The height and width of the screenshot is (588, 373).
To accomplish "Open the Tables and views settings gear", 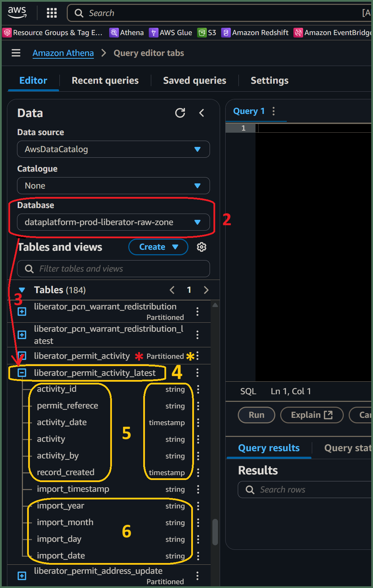I will pos(202,247).
